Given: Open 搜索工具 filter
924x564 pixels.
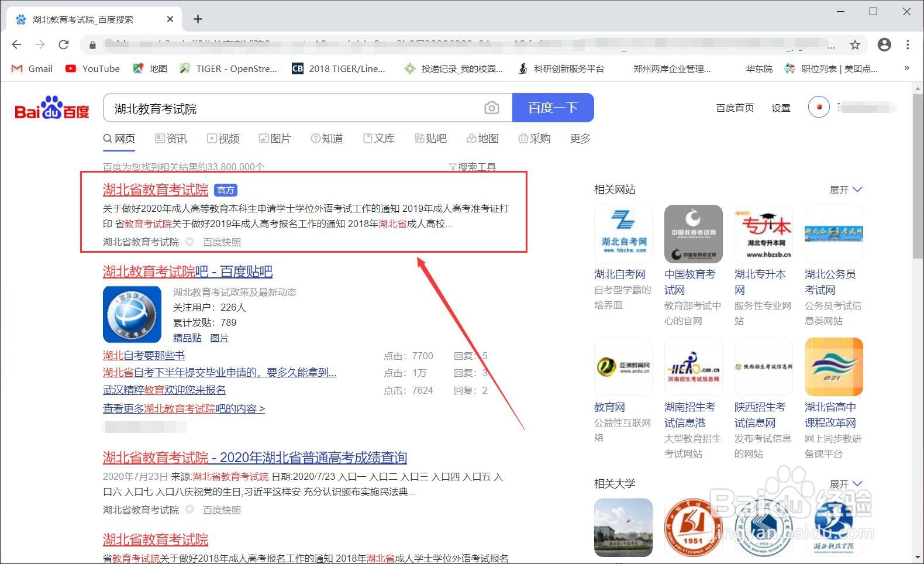Looking at the screenshot, I should coord(472,167).
